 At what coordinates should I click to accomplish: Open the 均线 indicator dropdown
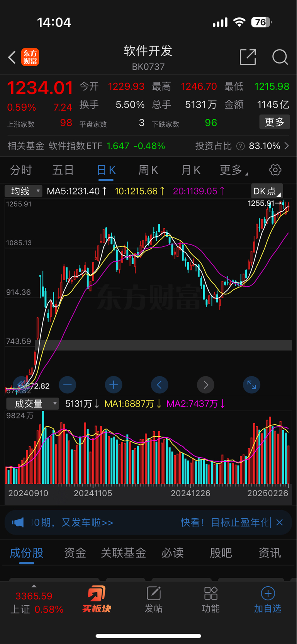coord(23,191)
